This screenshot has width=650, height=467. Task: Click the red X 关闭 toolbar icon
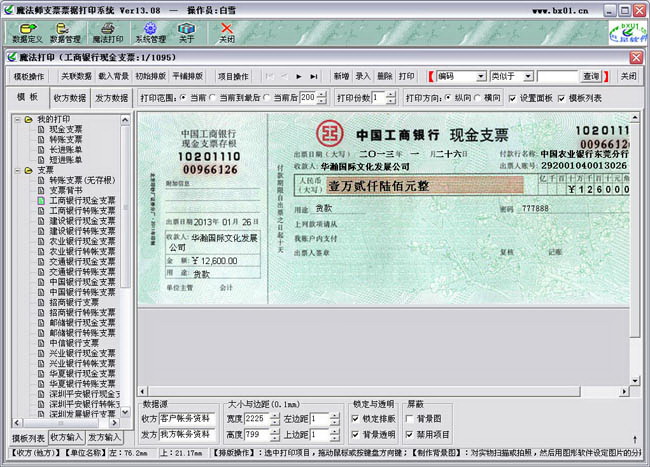pyautogui.click(x=227, y=33)
